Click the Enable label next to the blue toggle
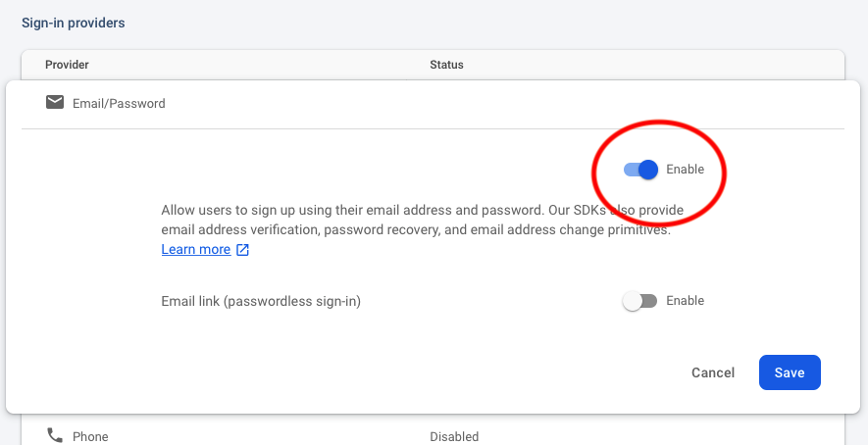This screenshot has height=445, width=868. click(685, 170)
